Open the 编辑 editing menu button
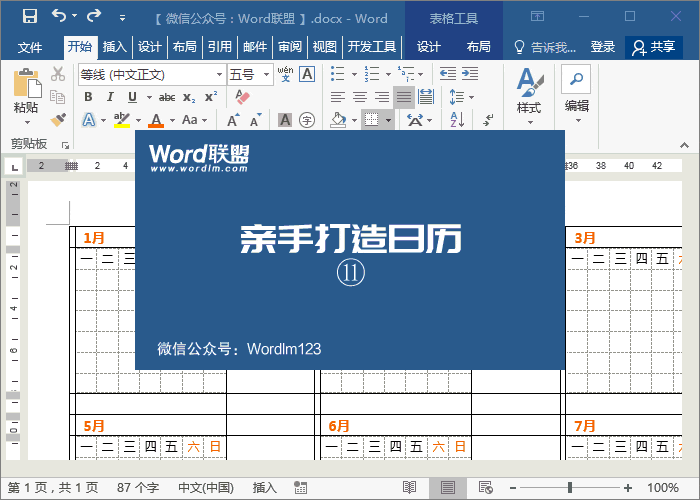The image size is (700, 500). [x=576, y=94]
